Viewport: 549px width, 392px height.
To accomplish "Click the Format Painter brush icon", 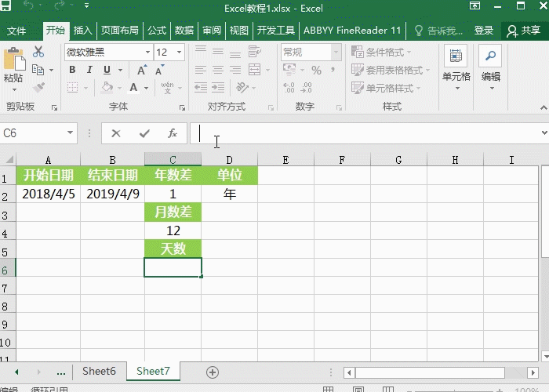I will click(x=38, y=88).
